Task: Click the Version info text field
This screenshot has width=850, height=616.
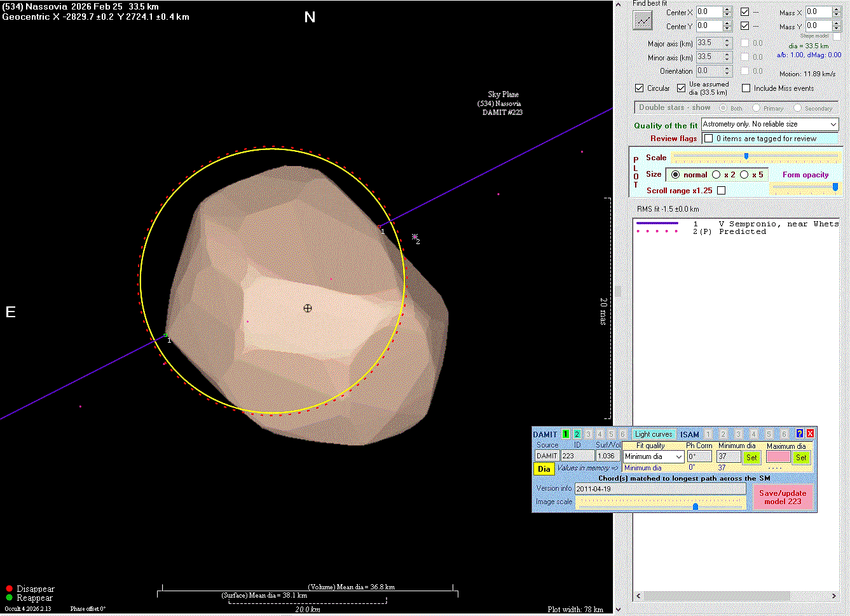Action: [659, 489]
